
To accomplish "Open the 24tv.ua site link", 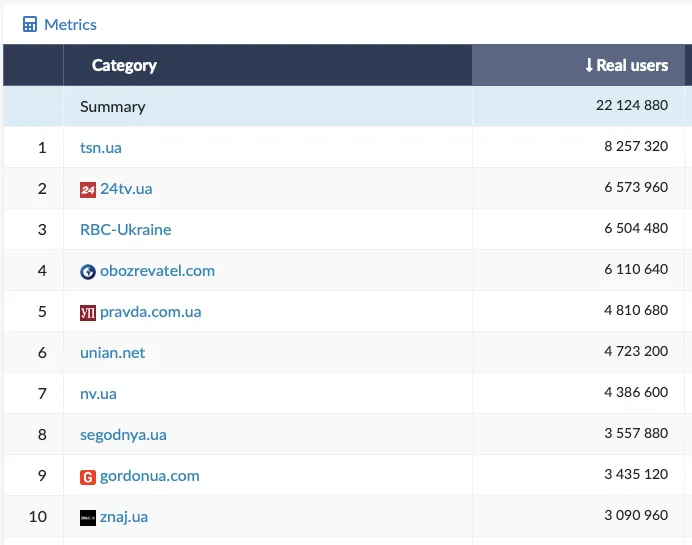I will click(126, 189).
